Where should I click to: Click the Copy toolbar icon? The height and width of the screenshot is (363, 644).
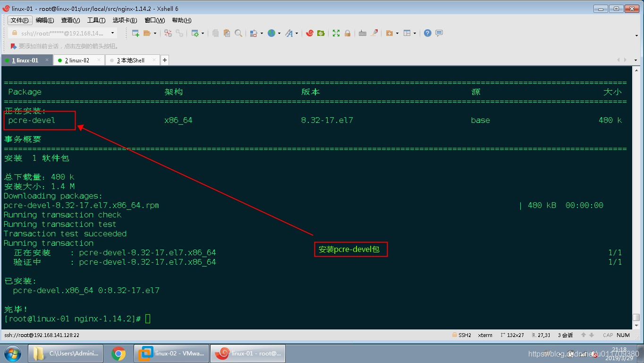215,33
